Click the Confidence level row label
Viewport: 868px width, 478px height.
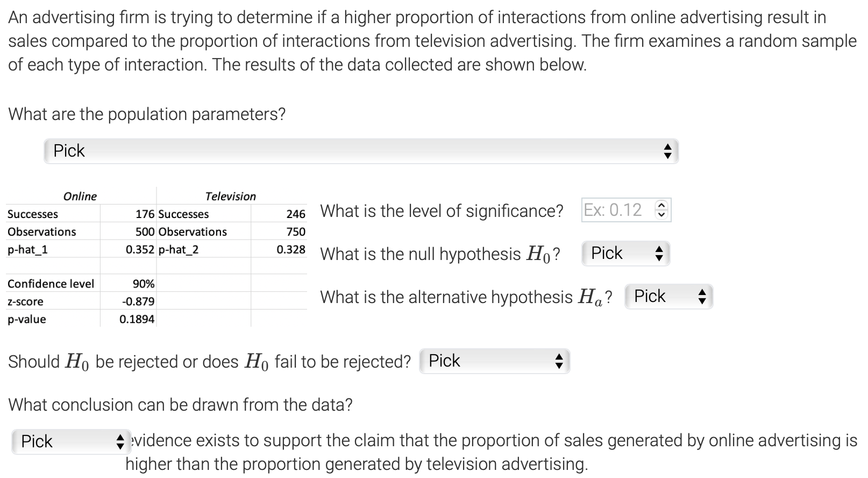point(51,284)
